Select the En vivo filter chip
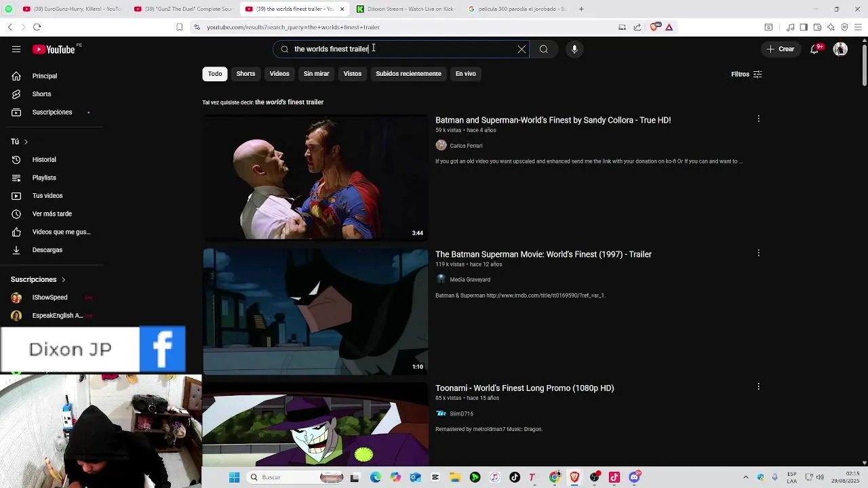Screen dimensions: 868x488 (x=465, y=74)
